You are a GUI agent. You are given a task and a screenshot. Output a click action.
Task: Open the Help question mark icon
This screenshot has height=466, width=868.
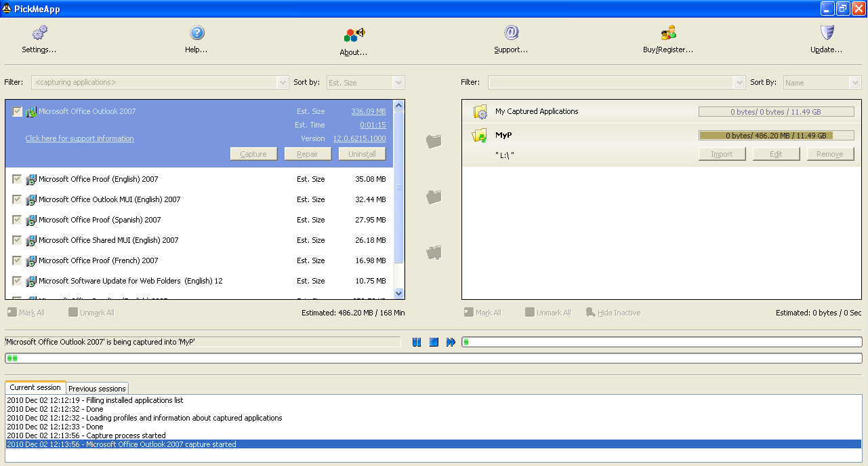pyautogui.click(x=197, y=33)
